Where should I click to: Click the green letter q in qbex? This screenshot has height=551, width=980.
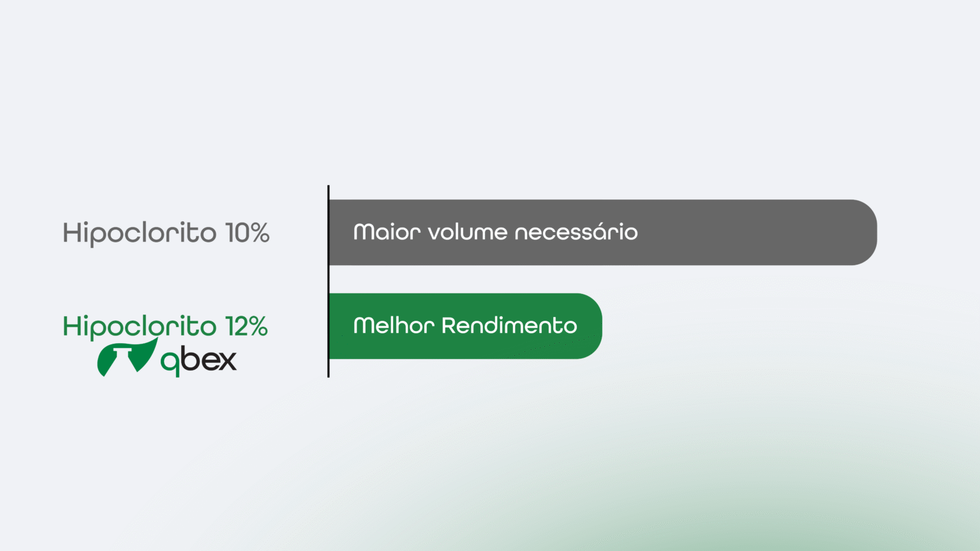tap(170, 363)
